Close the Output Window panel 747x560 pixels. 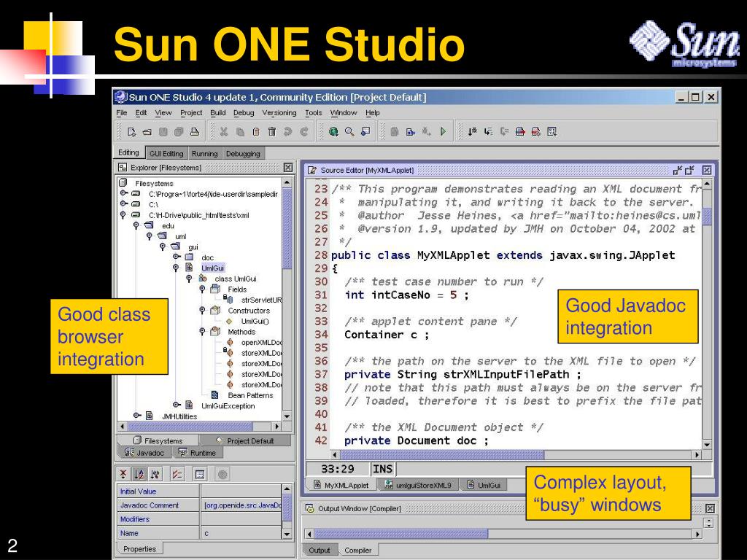710,508
